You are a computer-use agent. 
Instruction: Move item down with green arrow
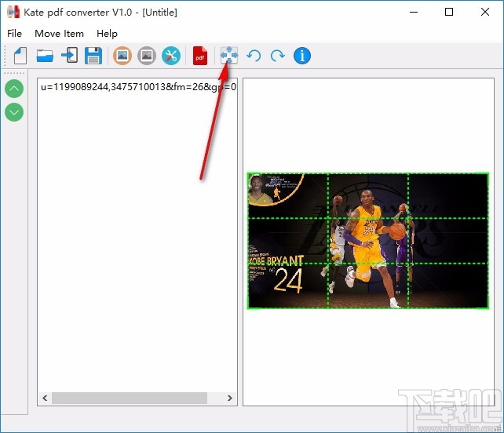coord(14,112)
